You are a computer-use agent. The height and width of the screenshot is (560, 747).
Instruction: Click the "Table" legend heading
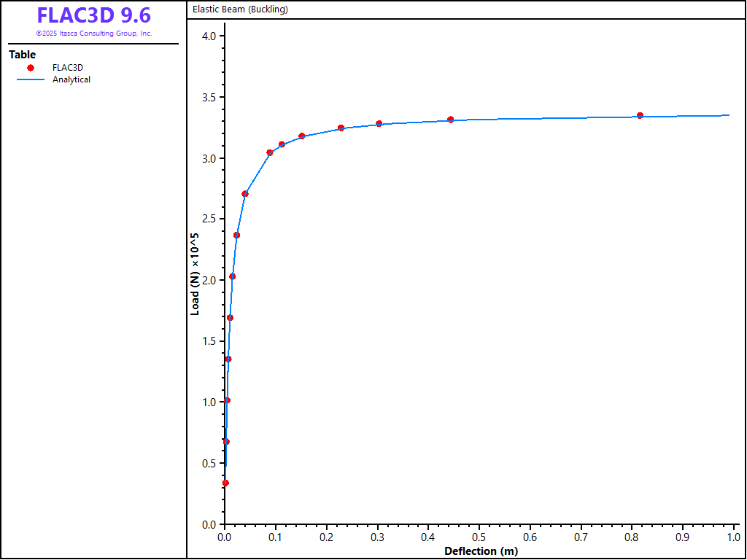tap(22, 55)
